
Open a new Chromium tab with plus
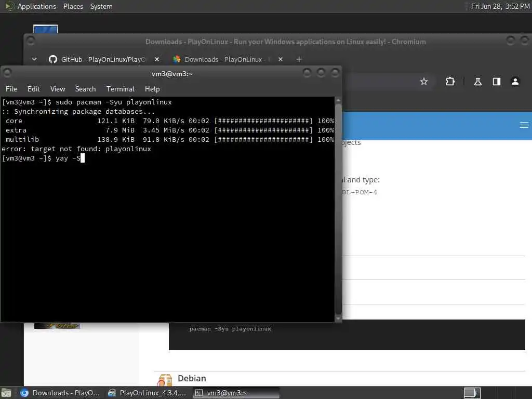tap(299, 59)
